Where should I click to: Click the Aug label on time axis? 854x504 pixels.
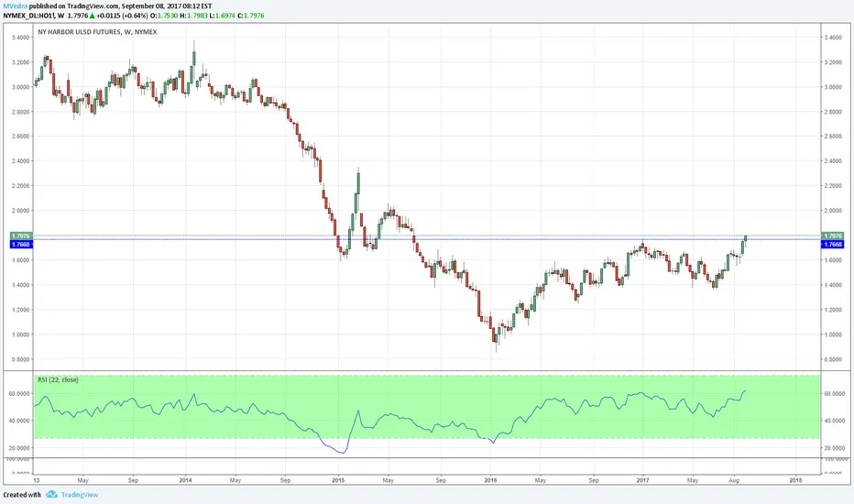click(x=734, y=480)
